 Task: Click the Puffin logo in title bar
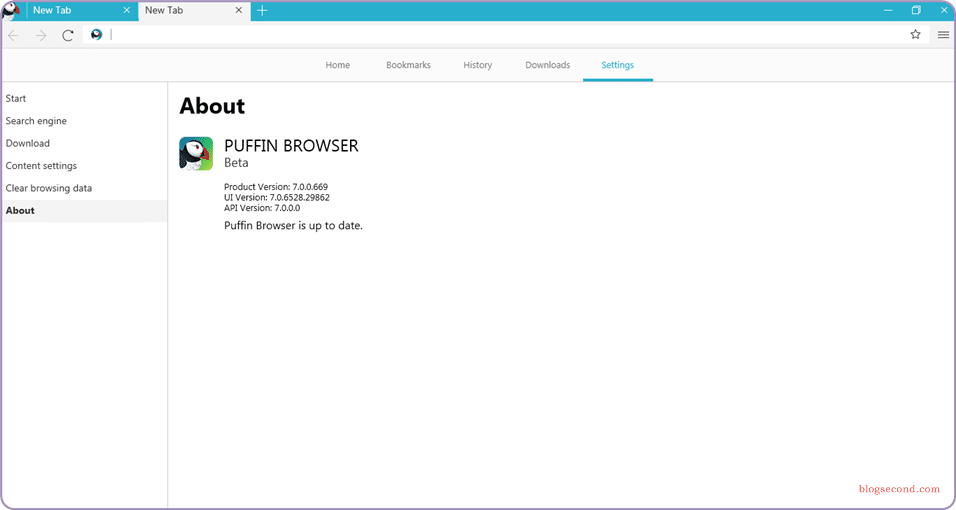pyautogui.click(x=11, y=11)
